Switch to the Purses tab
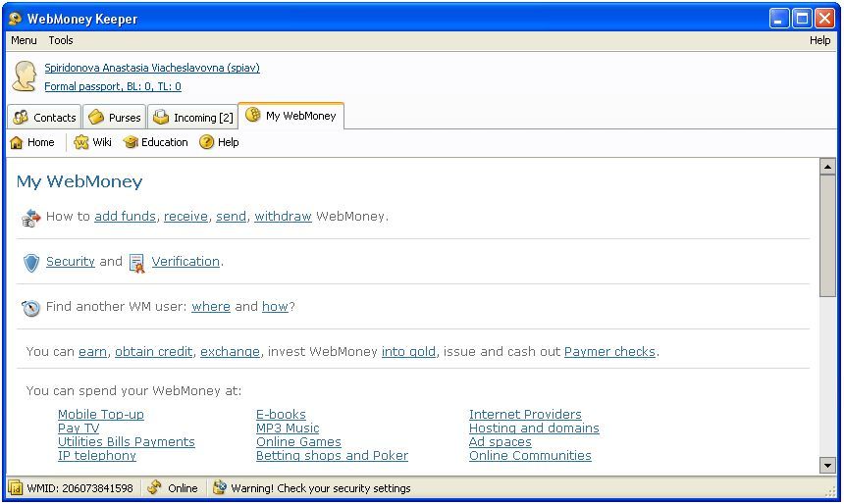Viewport: 844px width, 504px height. [x=115, y=118]
